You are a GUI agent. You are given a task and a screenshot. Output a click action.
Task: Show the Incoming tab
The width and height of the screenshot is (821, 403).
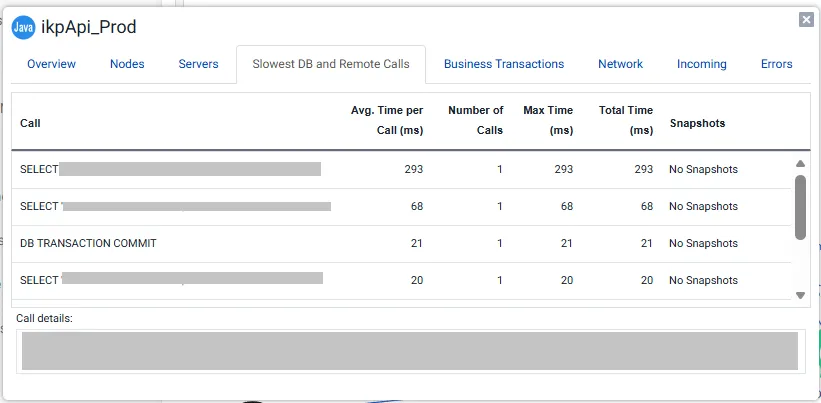[x=701, y=64]
